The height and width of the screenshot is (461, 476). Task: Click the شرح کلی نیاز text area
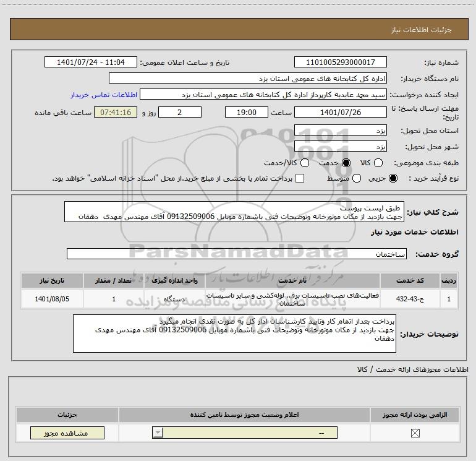pyautogui.click(x=234, y=212)
